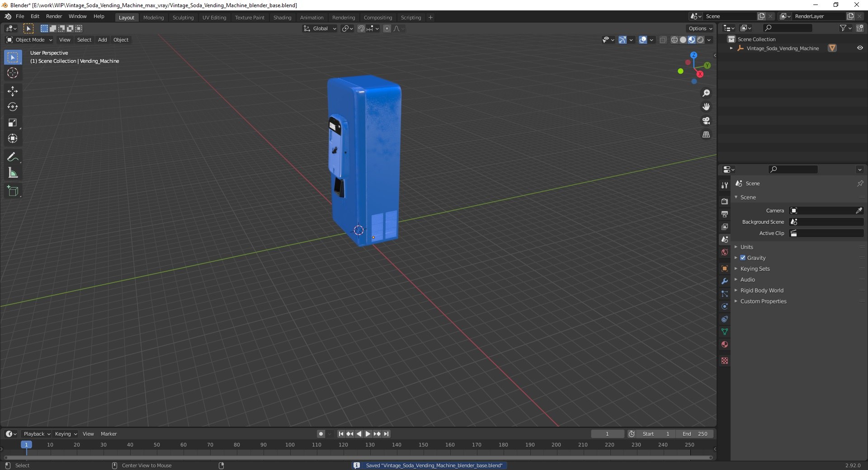
Task: Select the Move tool in the toolbar
Action: coord(13,91)
